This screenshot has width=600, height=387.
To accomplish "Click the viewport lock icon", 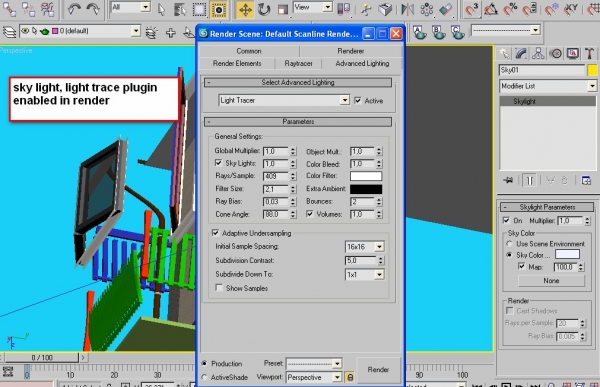I will tap(350, 377).
